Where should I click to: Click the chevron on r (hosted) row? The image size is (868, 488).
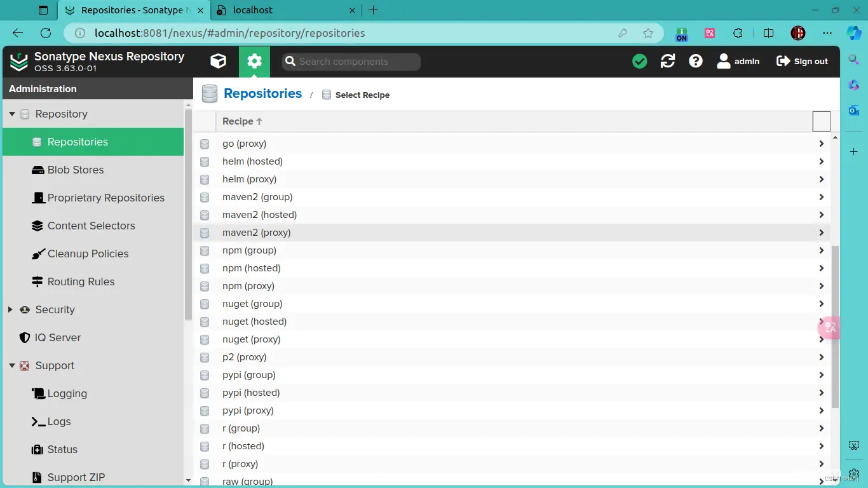click(821, 446)
